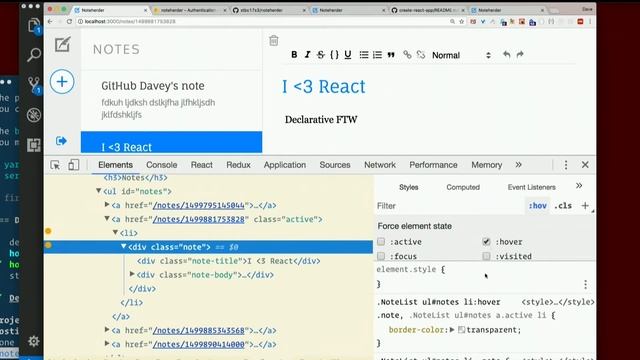Check the :active force state checkbox
The width and height of the screenshot is (640, 360).
tap(381, 242)
